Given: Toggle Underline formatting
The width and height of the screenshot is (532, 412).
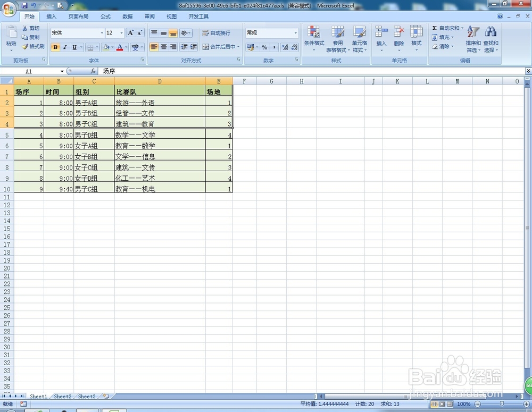Looking at the screenshot, I should pyautogui.click(x=74, y=47).
